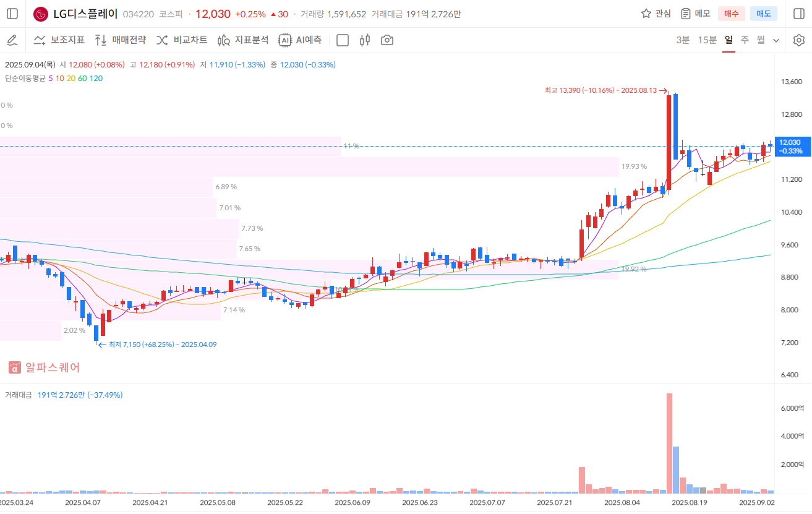Toggle the right sidebar panel icon
Screen dimensions: 812x514
coord(798,14)
